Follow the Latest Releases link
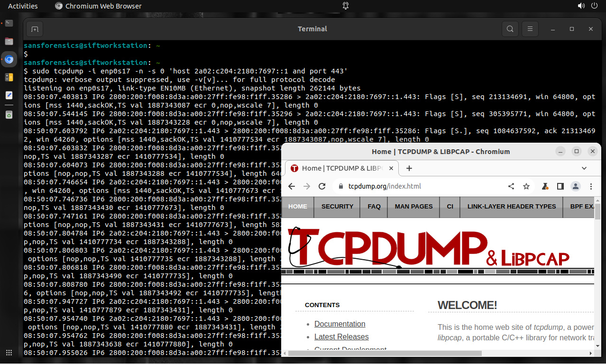This screenshot has height=364, width=606. (341, 337)
